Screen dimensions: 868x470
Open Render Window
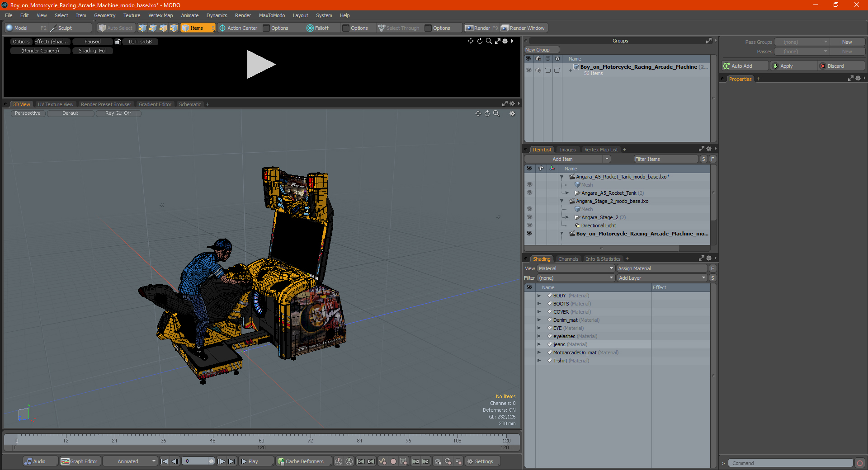(524, 28)
